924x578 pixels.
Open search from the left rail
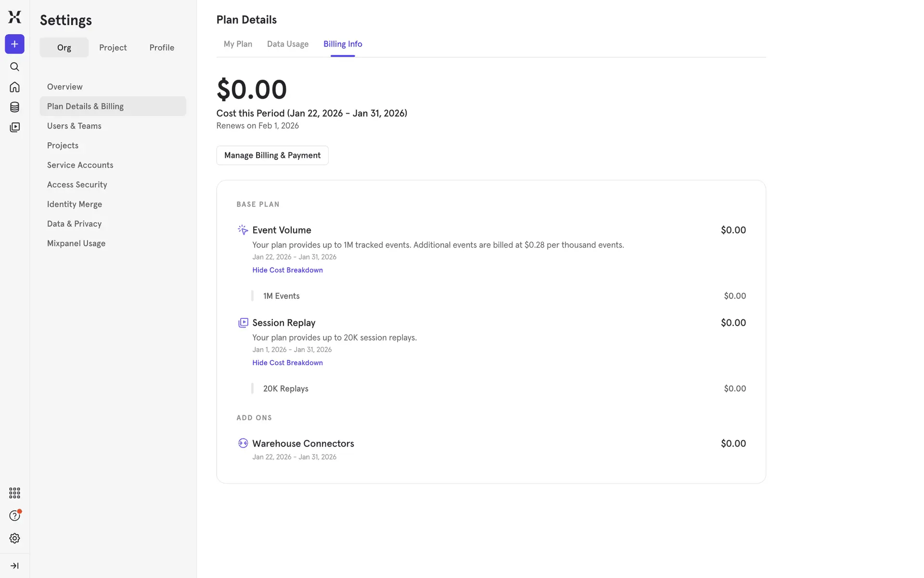tap(14, 67)
